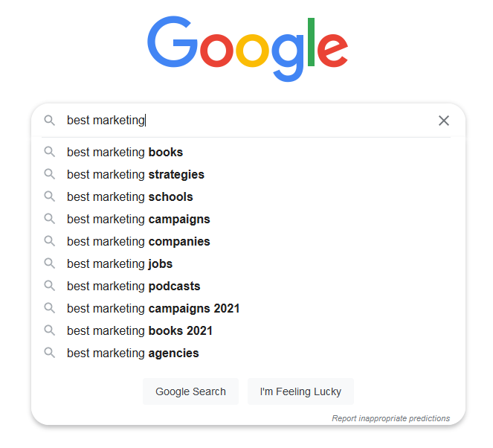Click the I'm Feeling Lucky button
The image size is (493, 448).
pos(300,391)
